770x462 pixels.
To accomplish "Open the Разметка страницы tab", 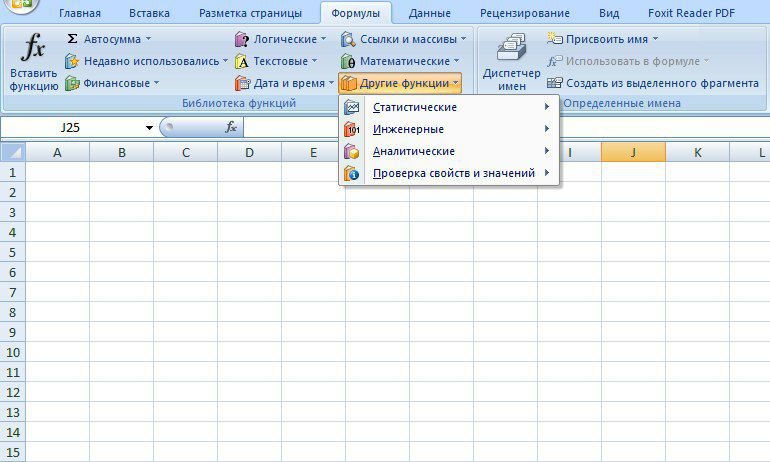I will tap(250, 13).
